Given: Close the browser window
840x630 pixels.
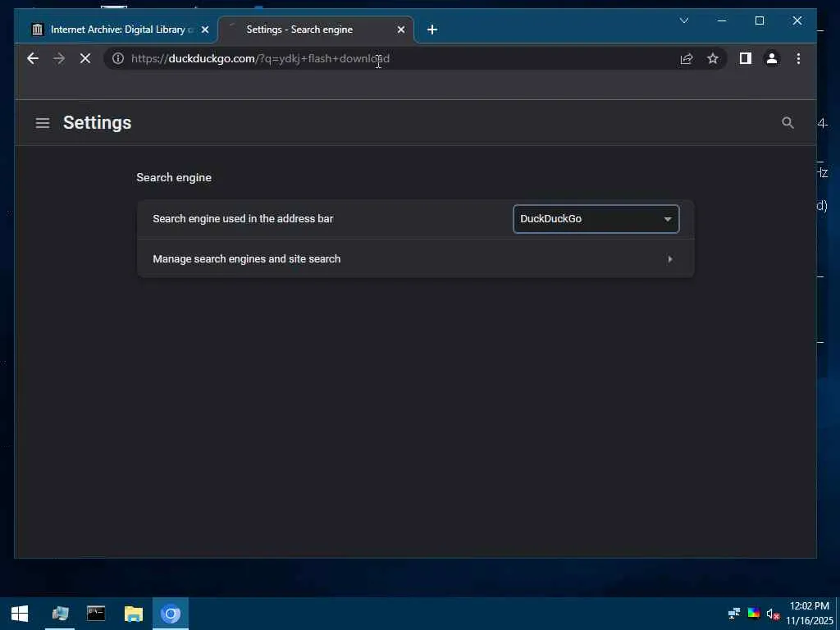Looking at the screenshot, I should tap(797, 21).
